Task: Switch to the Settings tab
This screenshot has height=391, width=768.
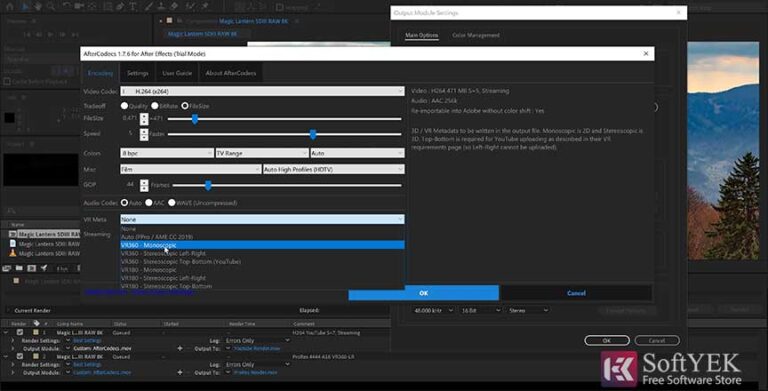Action: pyautogui.click(x=138, y=73)
